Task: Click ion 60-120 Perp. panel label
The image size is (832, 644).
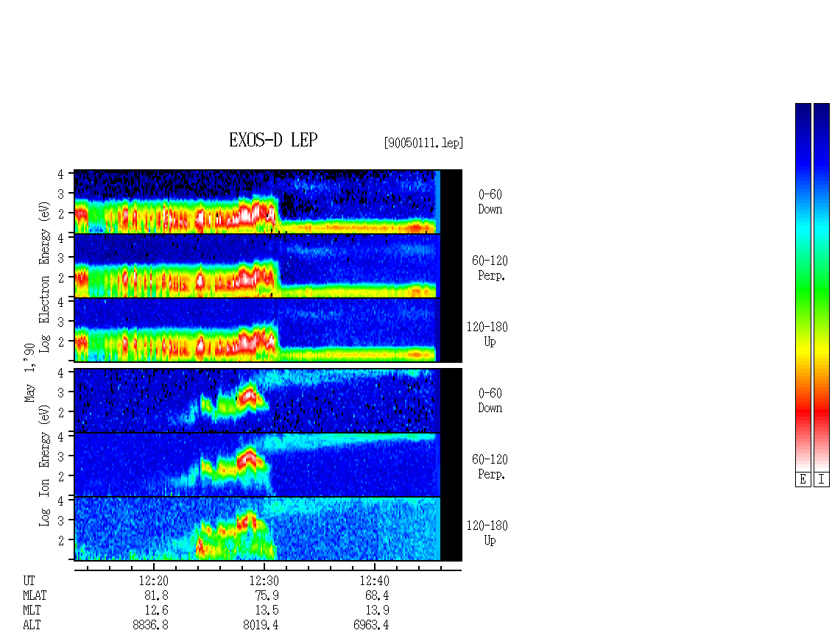Action: [x=490, y=467]
